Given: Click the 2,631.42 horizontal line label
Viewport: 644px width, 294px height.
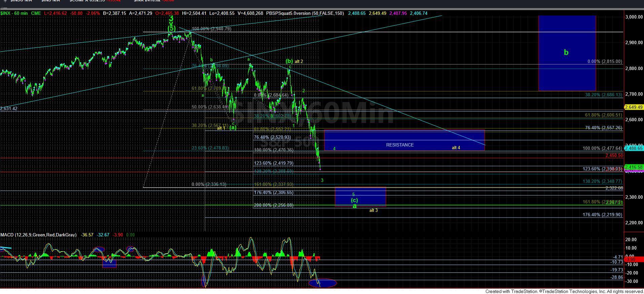Looking at the screenshot, I should [x=9, y=108].
